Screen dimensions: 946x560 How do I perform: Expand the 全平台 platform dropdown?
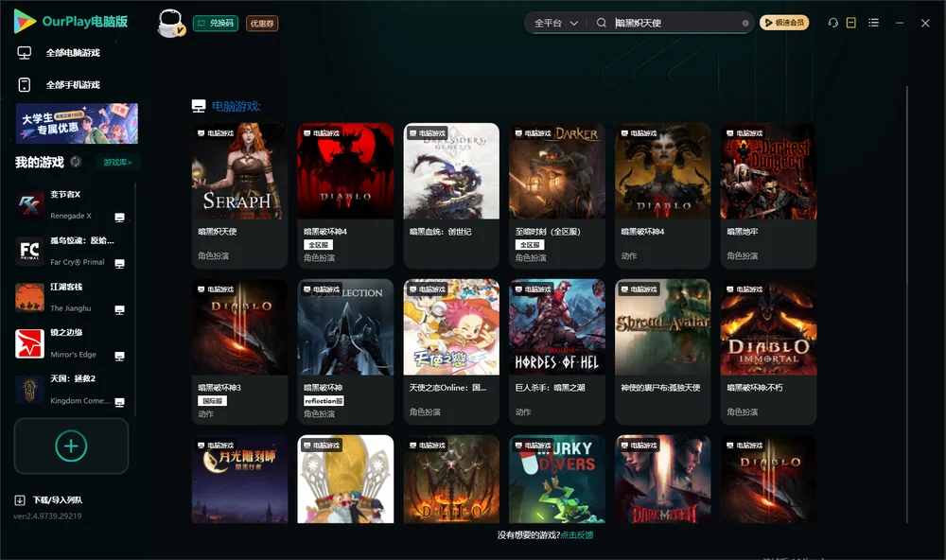[x=555, y=23]
